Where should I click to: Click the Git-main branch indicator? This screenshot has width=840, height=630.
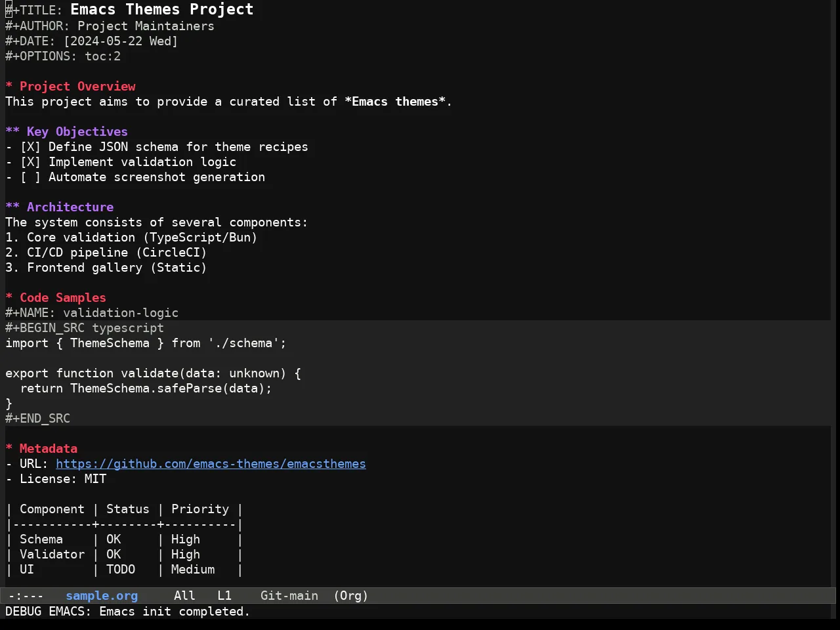pos(289,596)
